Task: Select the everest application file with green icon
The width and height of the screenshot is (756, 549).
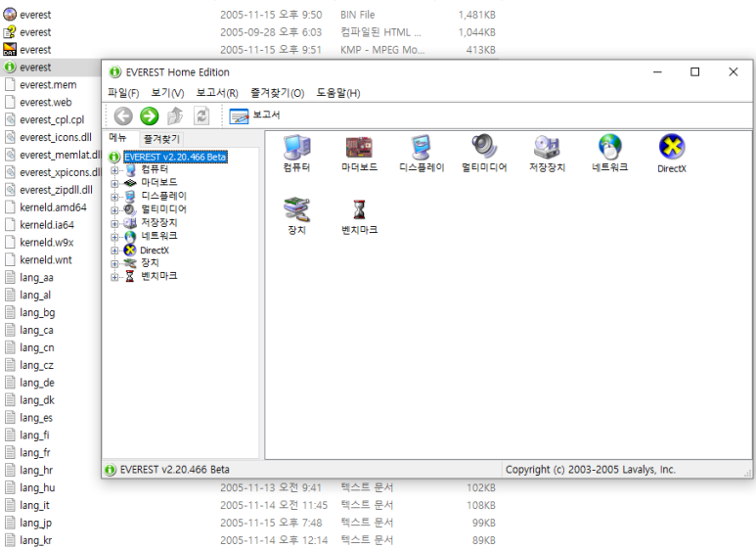Action: click(10, 68)
